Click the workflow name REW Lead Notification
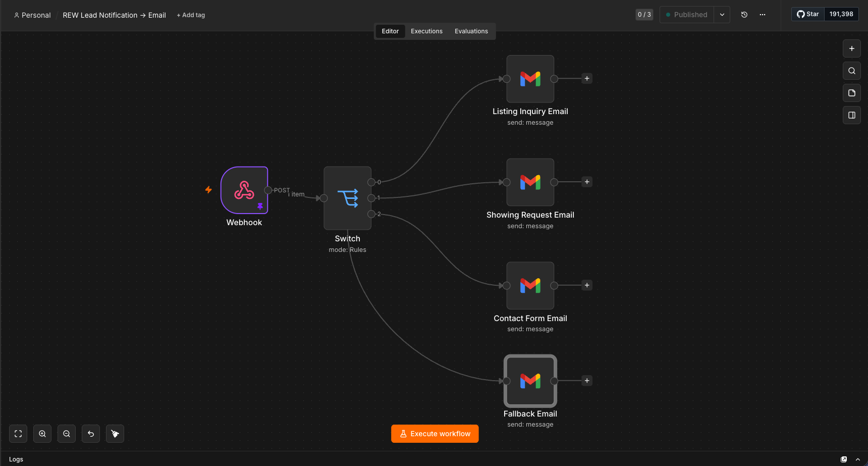 pos(115,15)
